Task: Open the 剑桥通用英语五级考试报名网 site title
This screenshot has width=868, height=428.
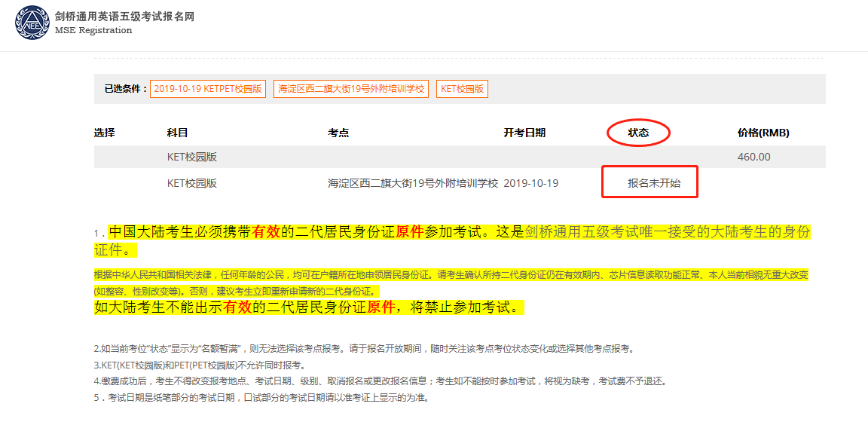Action: [124, 17]
